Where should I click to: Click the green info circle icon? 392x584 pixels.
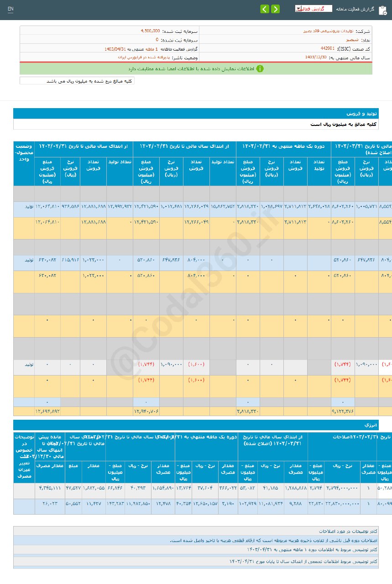coord(260,69)
